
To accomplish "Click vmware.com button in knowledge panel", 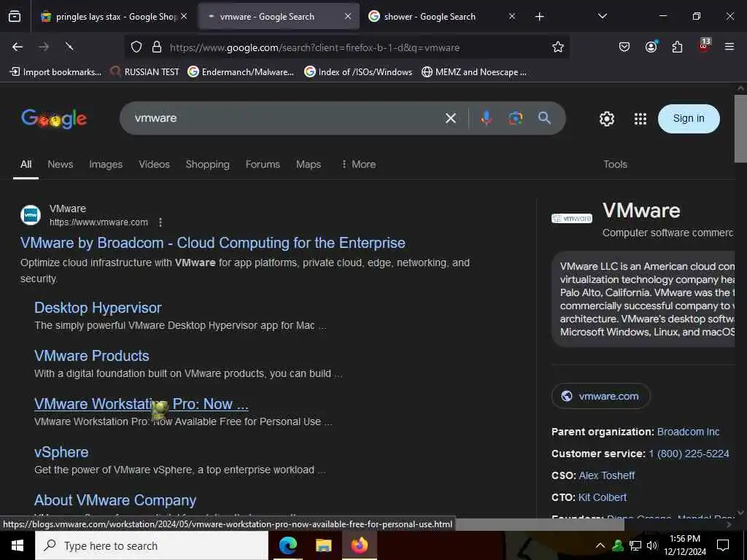I will point(601,396).
